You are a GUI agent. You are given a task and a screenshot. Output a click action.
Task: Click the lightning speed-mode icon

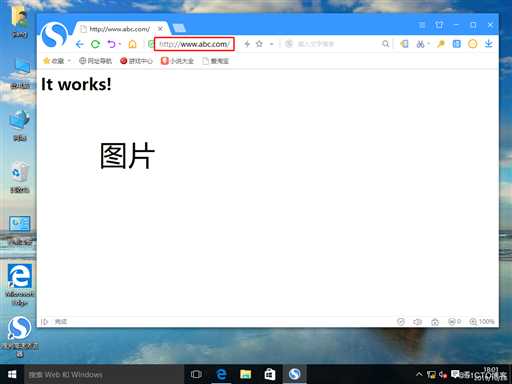pyautogui.click(x=247, y=44)
